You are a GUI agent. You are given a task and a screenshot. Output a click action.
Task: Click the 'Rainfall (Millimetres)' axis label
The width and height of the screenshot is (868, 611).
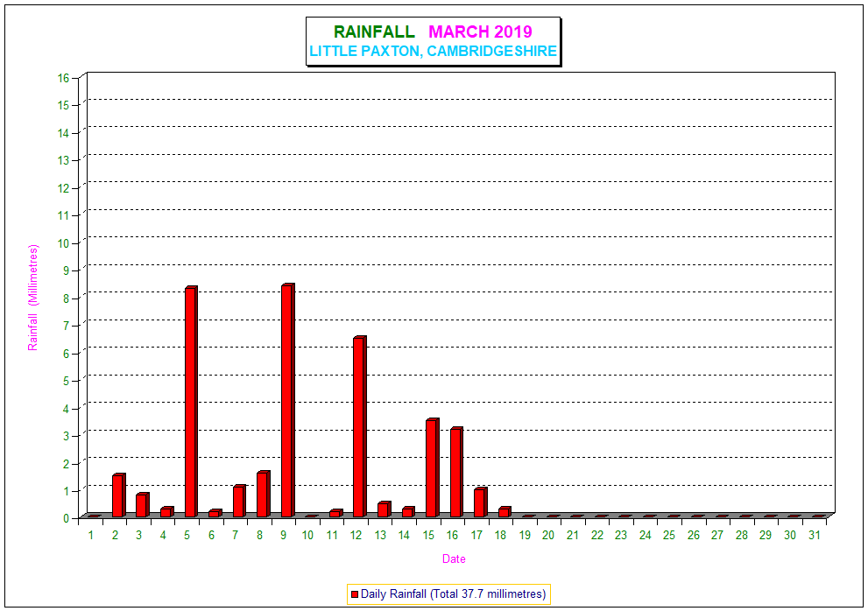33,298
